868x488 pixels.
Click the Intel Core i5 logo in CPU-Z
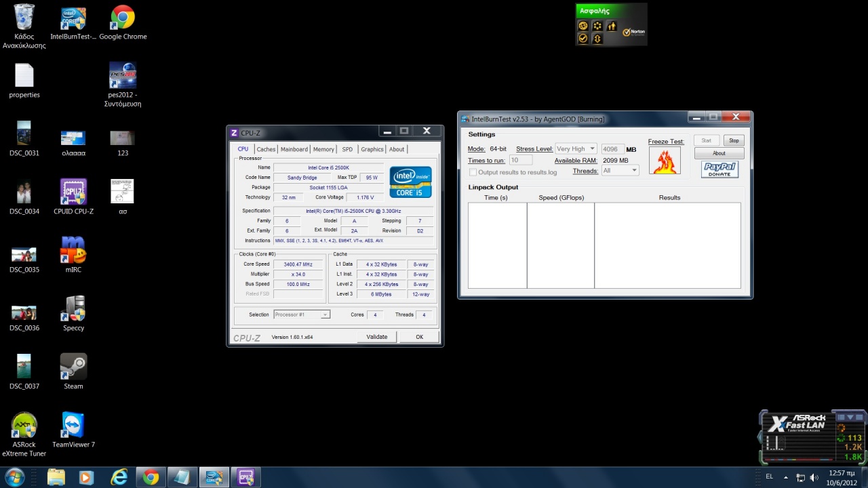410,182
